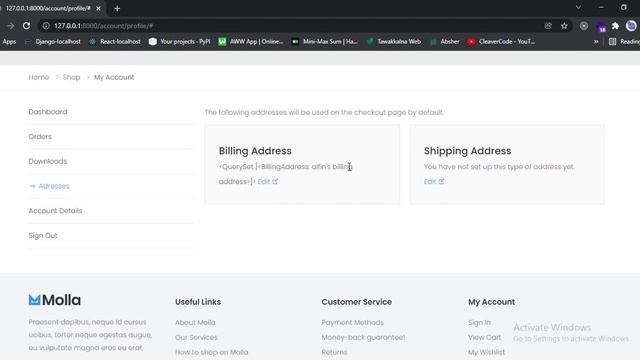The width and height of the screenshot is (640, 360).
Task: Click the Chrome profile avatar
Action: (631, 26)
